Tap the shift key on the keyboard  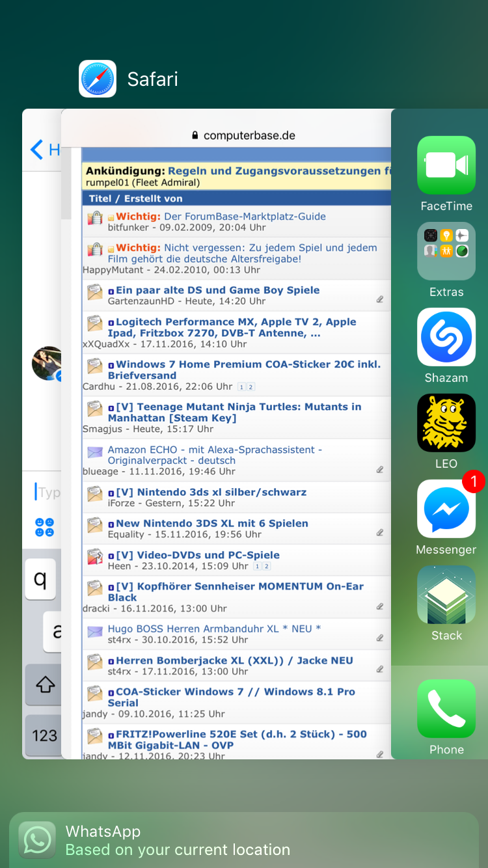pos(44,685)
